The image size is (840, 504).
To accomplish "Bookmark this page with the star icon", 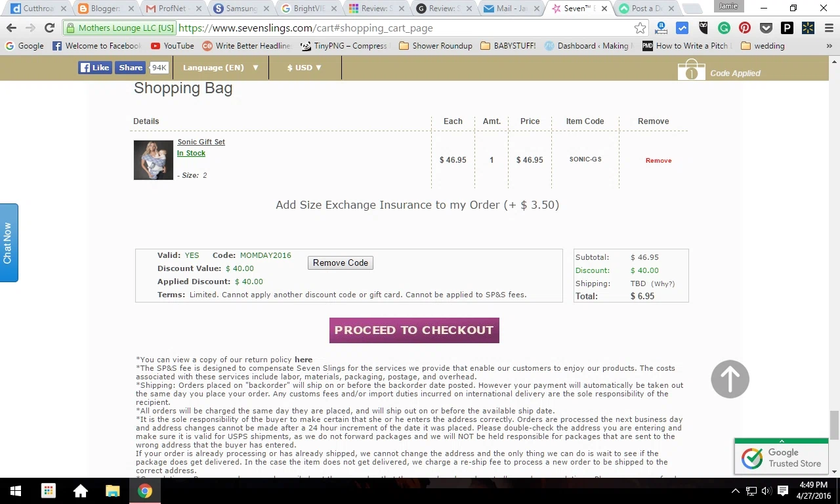I will click(640, 28).
